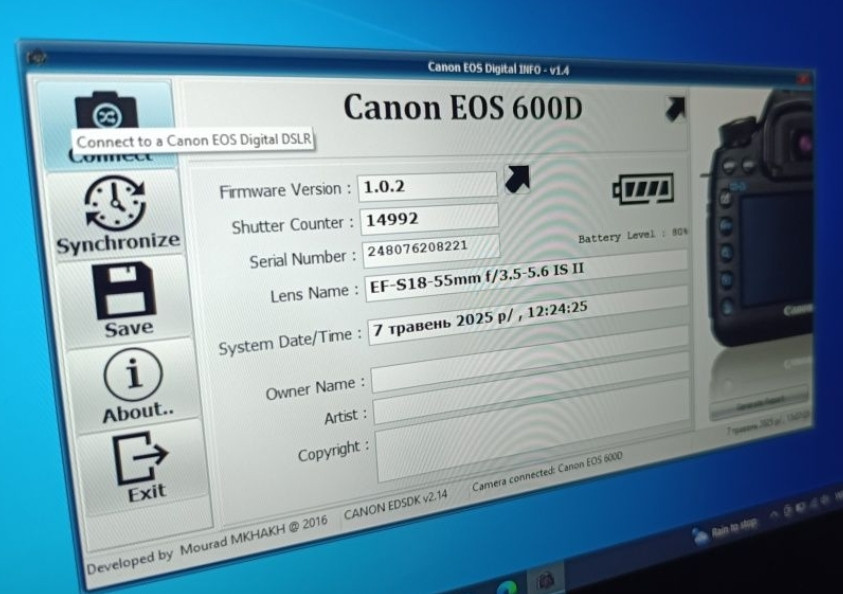Click arrow icon beside Canon EOS 600D title
This screenshot has width=843, height=594.
(x=675, y=108)
